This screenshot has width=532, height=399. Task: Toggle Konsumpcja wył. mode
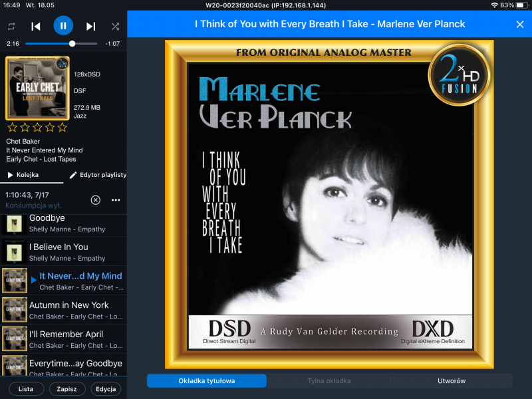pyautogui.click(x=33, y=205)
